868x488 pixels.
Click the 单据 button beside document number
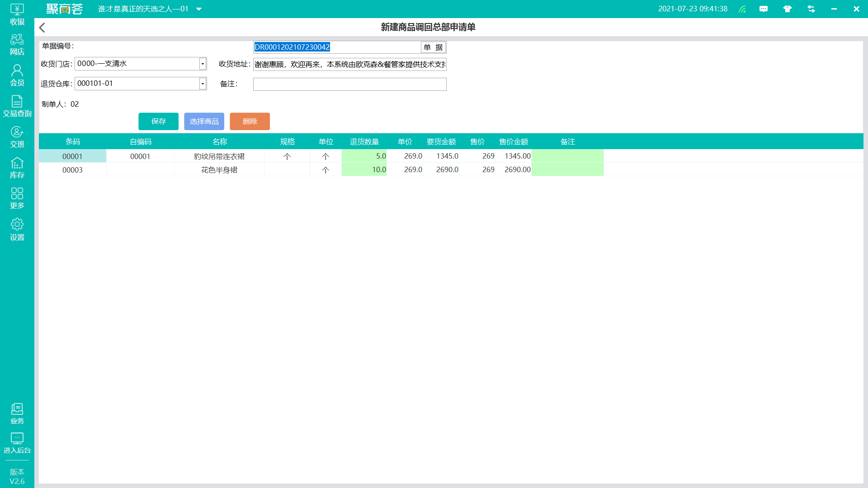433,47
